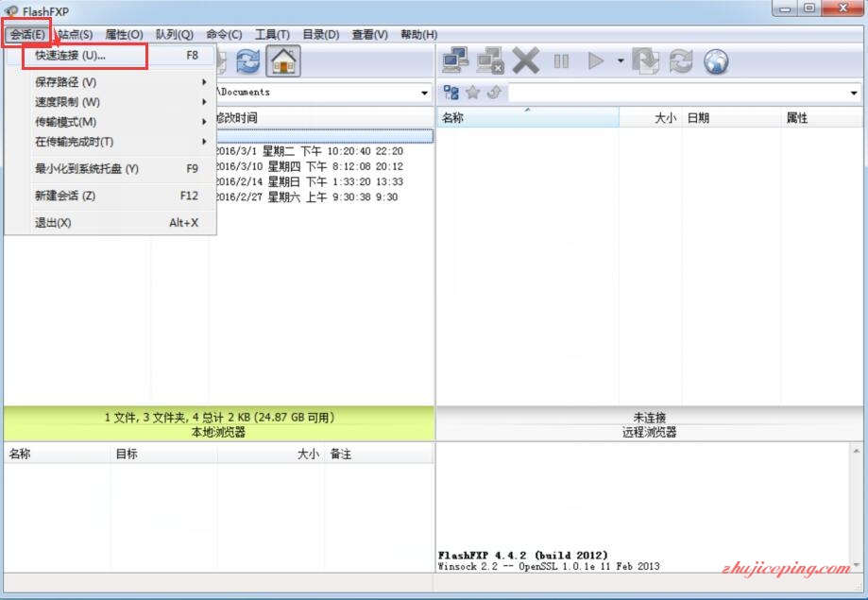Expand the 在传输完成时(T) submenu
The height and width of the screenshot is (600, 868).
coord(111,142)
